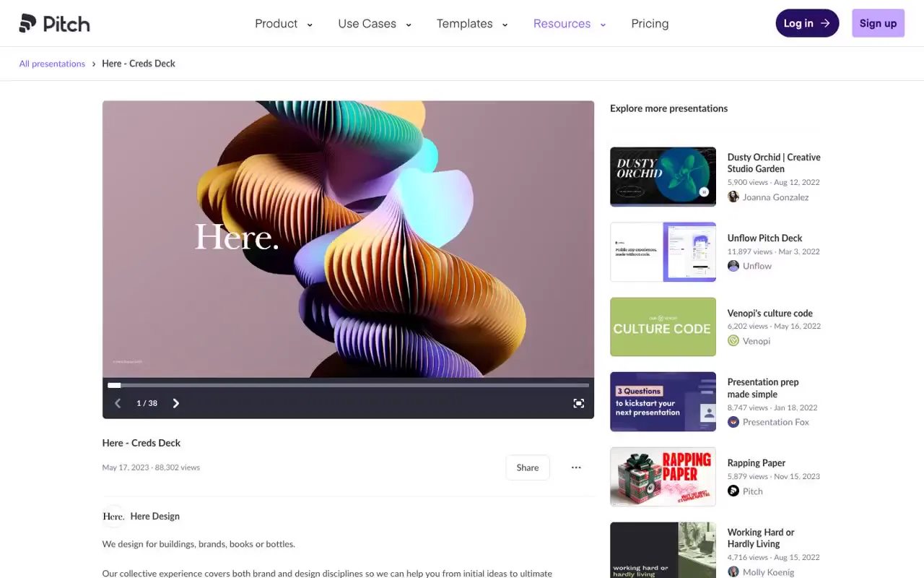Click the Venopi author avatar

pyautogui.click(x=733, y=341)
